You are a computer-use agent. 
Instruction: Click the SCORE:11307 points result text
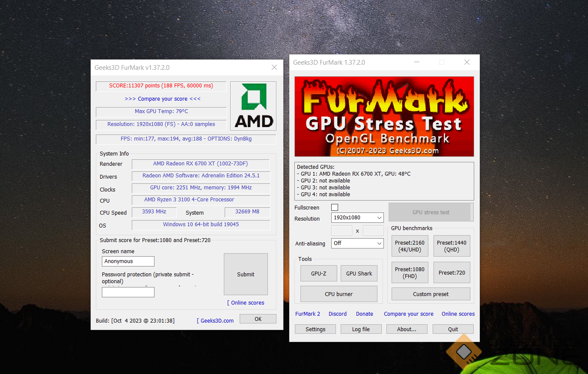(x=161, y=86)
